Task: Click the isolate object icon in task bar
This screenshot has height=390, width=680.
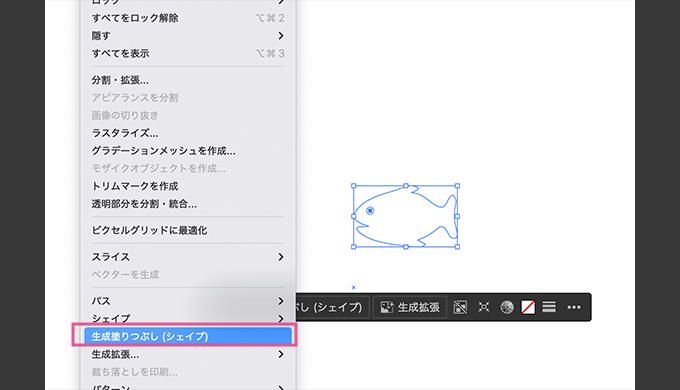Action: point(484,307)
